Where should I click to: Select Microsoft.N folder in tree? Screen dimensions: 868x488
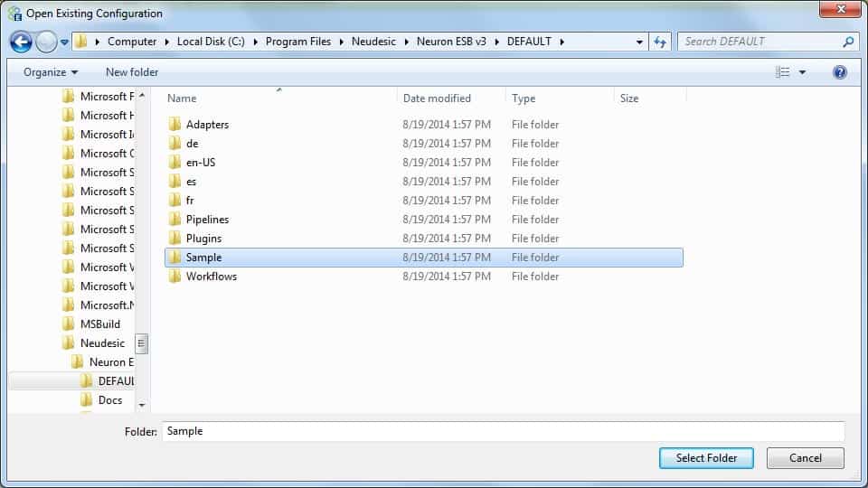click(x=107, y=305)
